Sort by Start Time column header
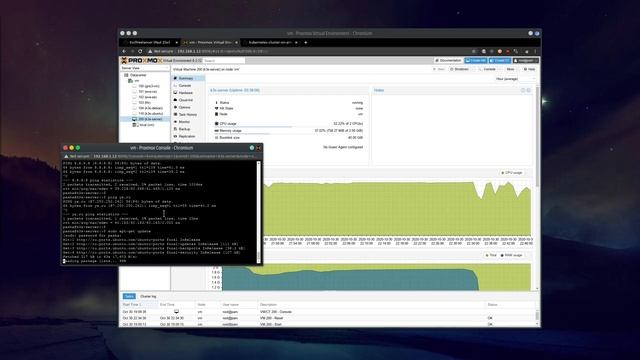The image size is (640, 360). point(138,304)
